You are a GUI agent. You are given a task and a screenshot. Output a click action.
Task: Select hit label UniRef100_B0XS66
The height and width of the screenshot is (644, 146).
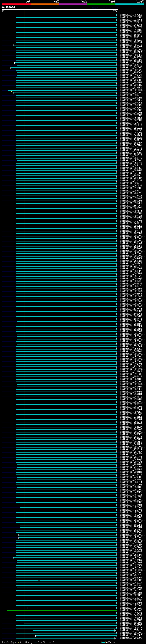click(x=131, y=67)
